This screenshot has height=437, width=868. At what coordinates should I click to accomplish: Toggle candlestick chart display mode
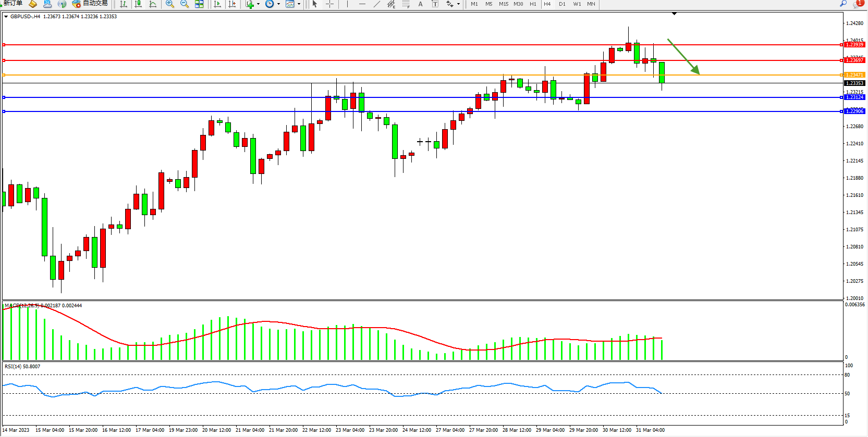coord(138,4)
